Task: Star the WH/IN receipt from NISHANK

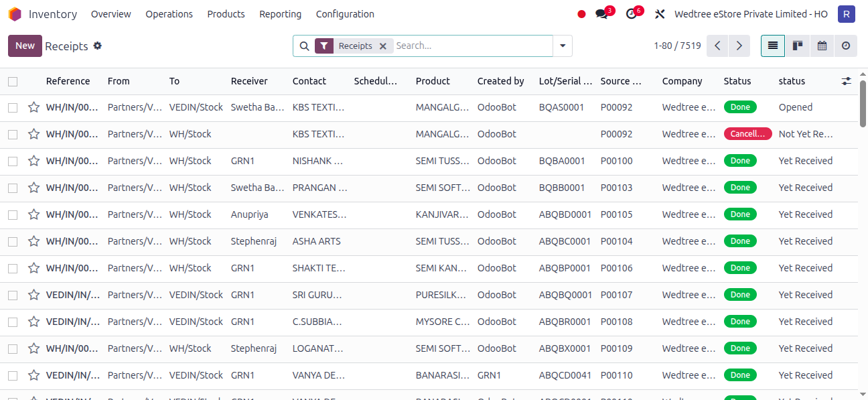Action: click(33, 160)
